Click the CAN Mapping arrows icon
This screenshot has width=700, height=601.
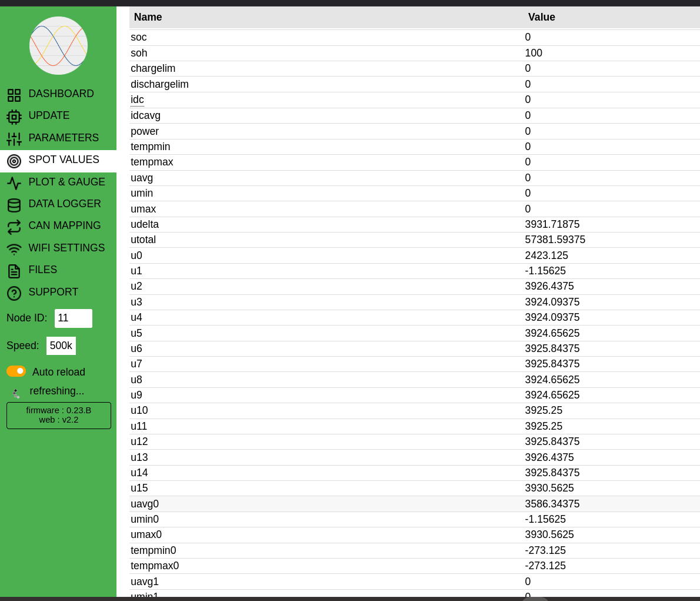14,227
